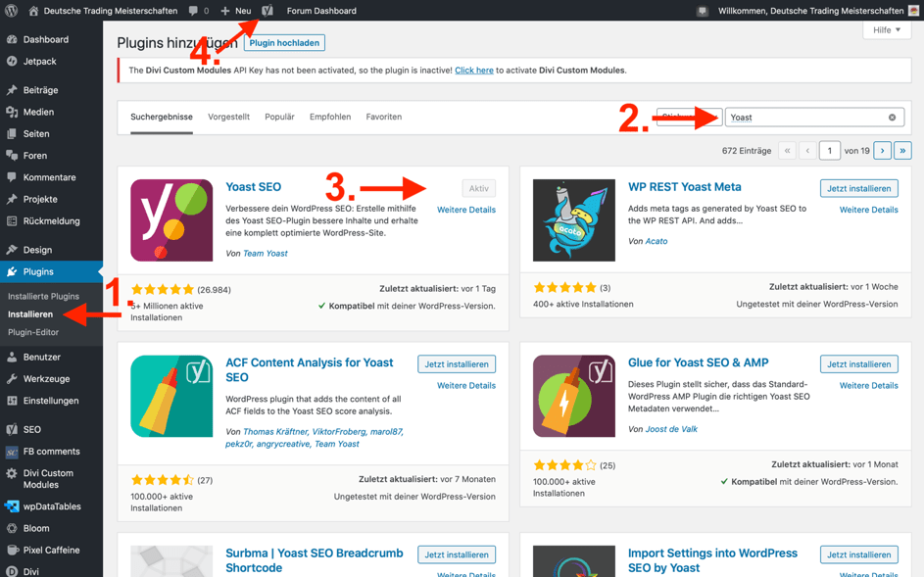This screenshot has height=577, width=924.
Task: Open the Plugin-Editor submenu item
Action: point(33,332)
